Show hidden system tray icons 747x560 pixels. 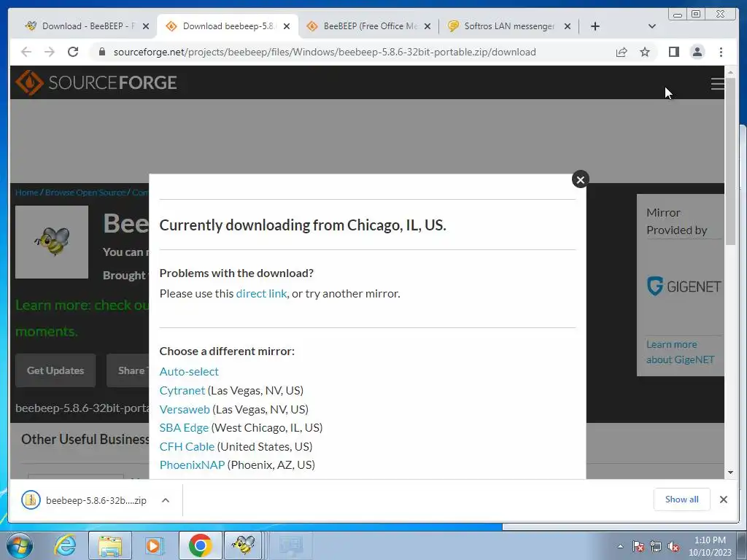(x=620, y=547)
